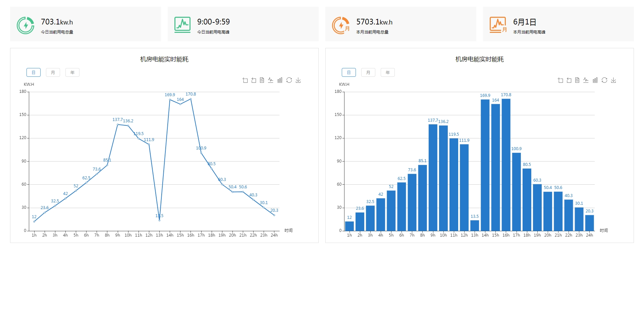Save line chart using download icon
This screenshot has width=644, height=314.
(x=298, y=80)
